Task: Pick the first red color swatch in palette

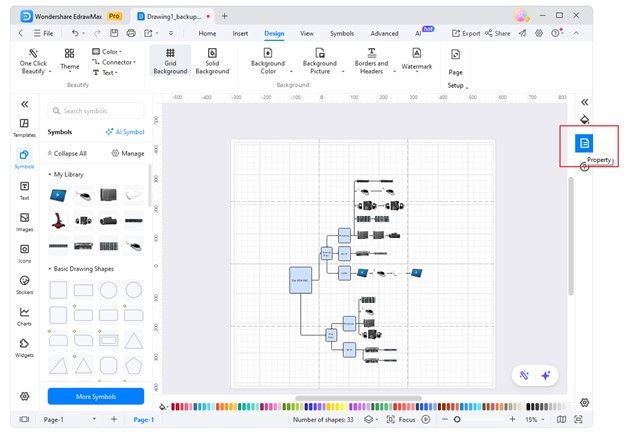Action: click(174, 407)
